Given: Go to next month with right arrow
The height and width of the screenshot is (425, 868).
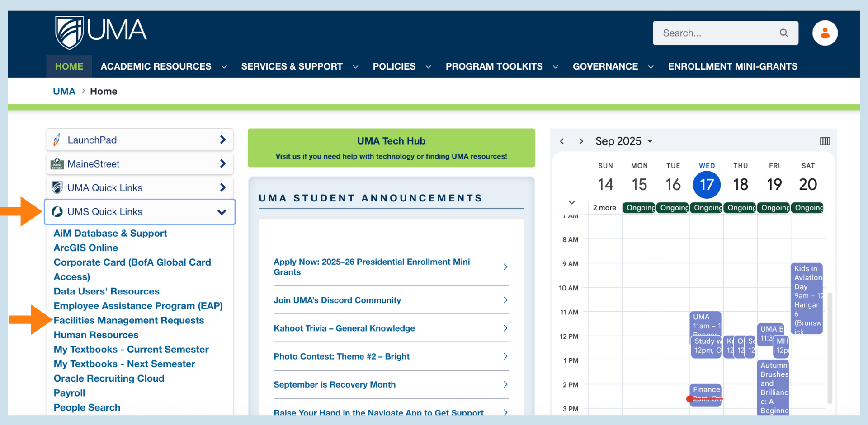Looking at the screenshot, I should click(582, 141).
